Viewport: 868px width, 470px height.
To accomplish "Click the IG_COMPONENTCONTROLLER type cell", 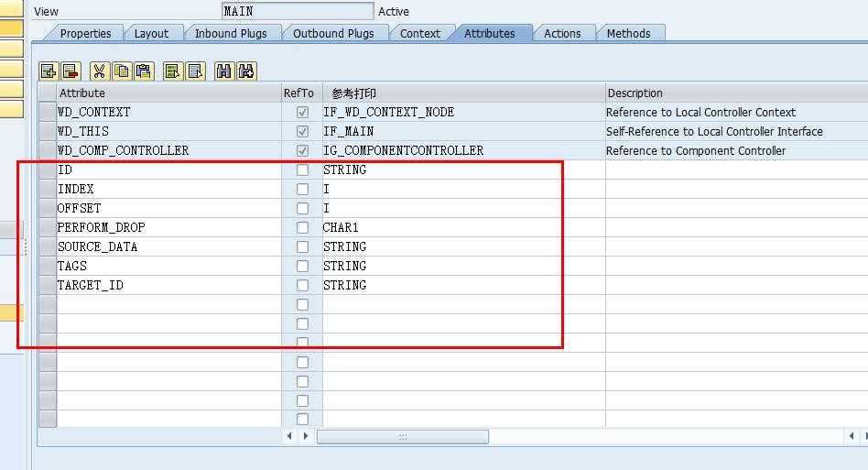I will point(464,150).
